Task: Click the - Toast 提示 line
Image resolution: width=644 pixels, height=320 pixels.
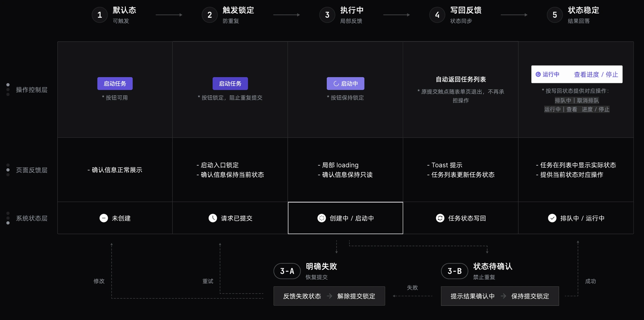Action: [x=445, y=165]
